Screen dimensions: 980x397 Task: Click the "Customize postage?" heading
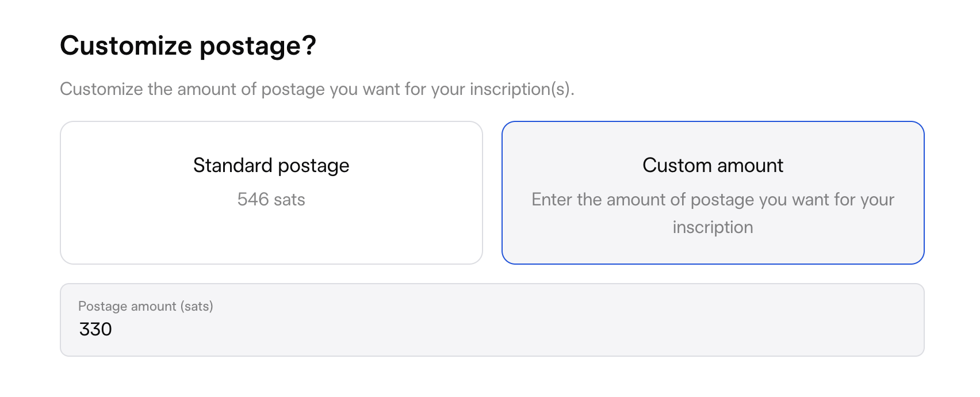tap(188, 45)
